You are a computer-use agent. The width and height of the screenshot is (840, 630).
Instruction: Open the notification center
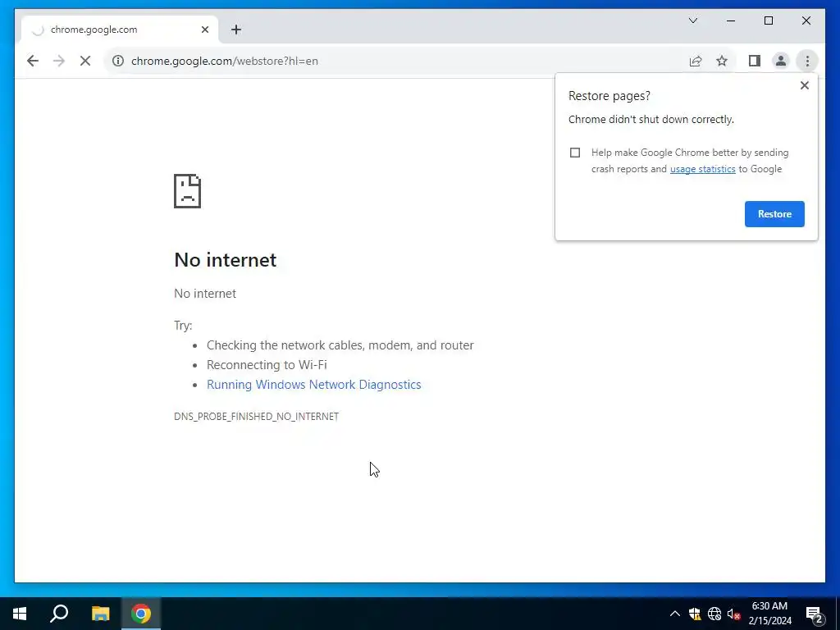[815, 614]
